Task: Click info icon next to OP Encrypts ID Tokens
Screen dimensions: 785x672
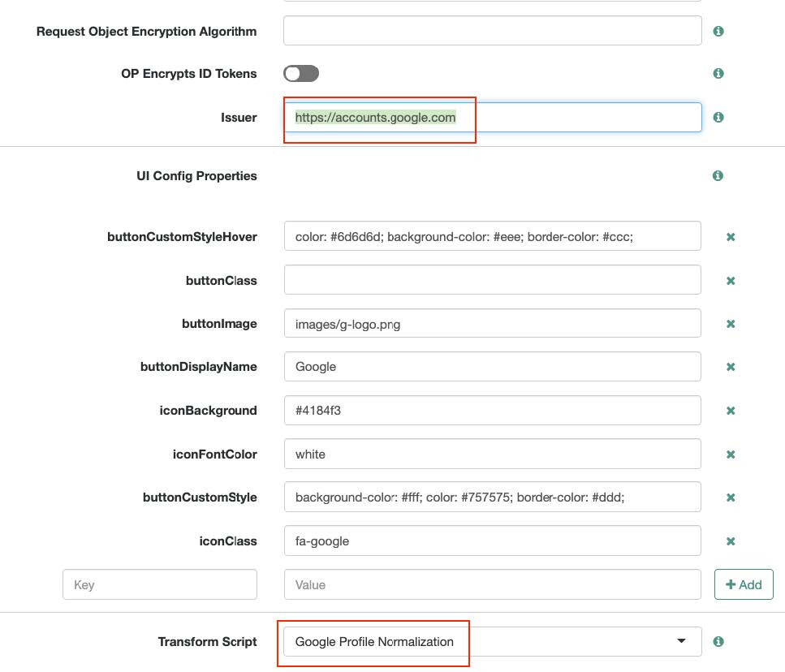Action: [718, 74]
